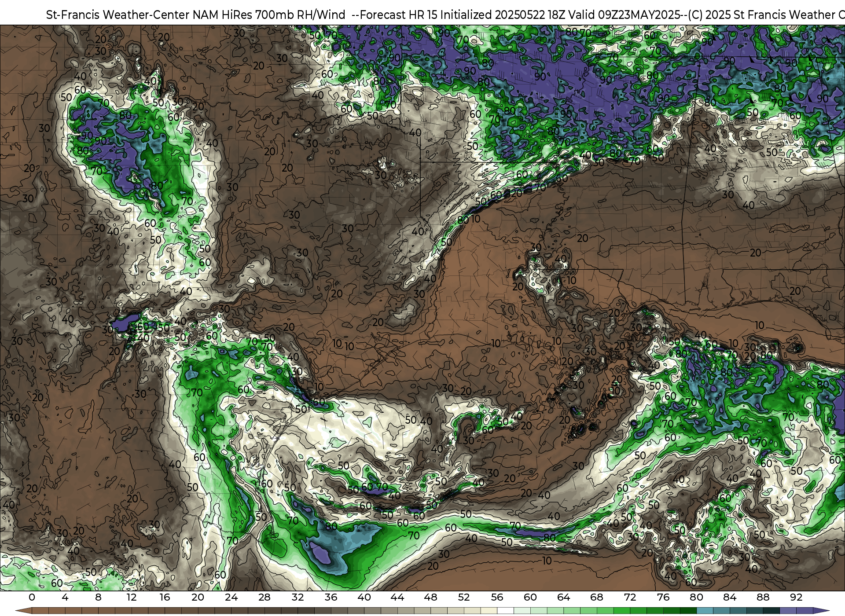Pick the purple swatch below 92
This screenshot has height=616, width=845.
[805, 611]
